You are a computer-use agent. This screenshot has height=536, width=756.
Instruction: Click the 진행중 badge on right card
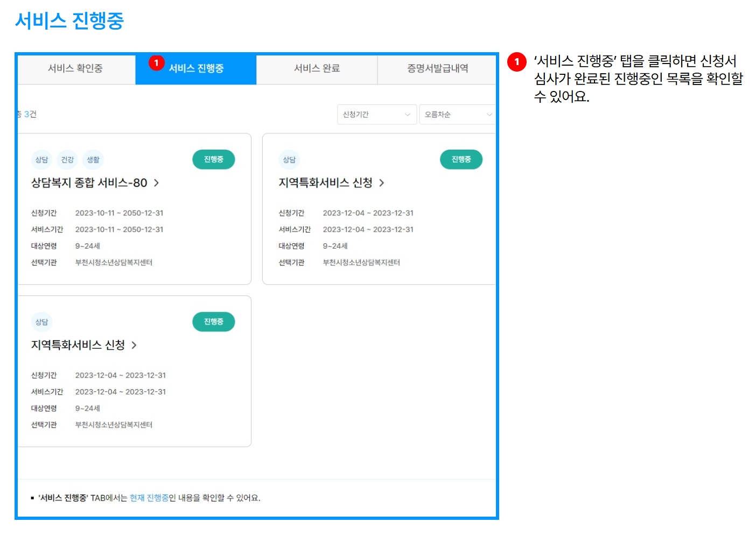(x=461, y=159)
